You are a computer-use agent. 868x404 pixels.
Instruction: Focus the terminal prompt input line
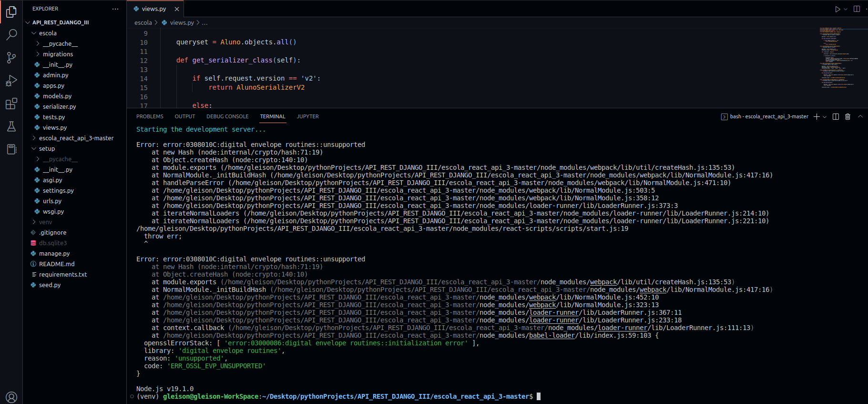[539, 396]
